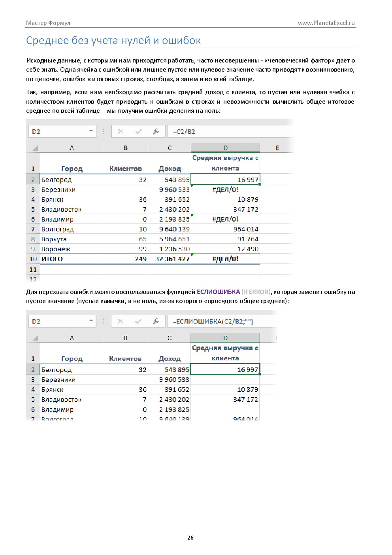The image size is (392, 555).
Task: Click the grey IFERROR text in paragraph
Action: point(256,292)
